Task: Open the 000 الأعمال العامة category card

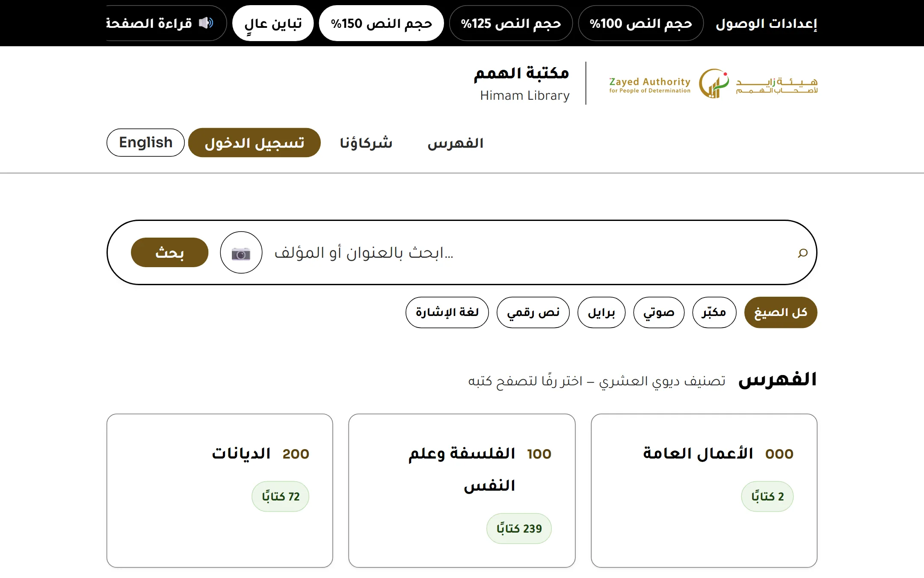Action: 704,491
